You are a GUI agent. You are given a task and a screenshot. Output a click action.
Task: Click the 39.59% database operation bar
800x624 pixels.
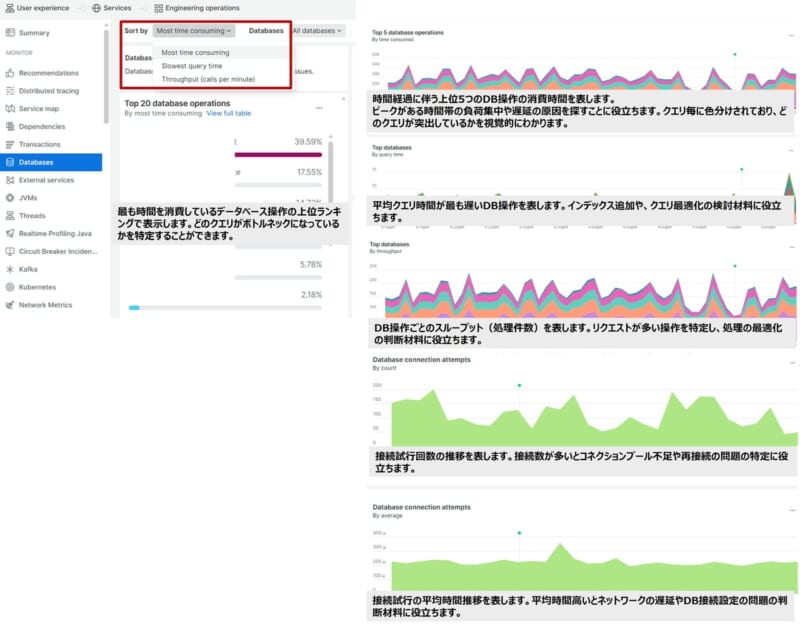coord(278,155)
